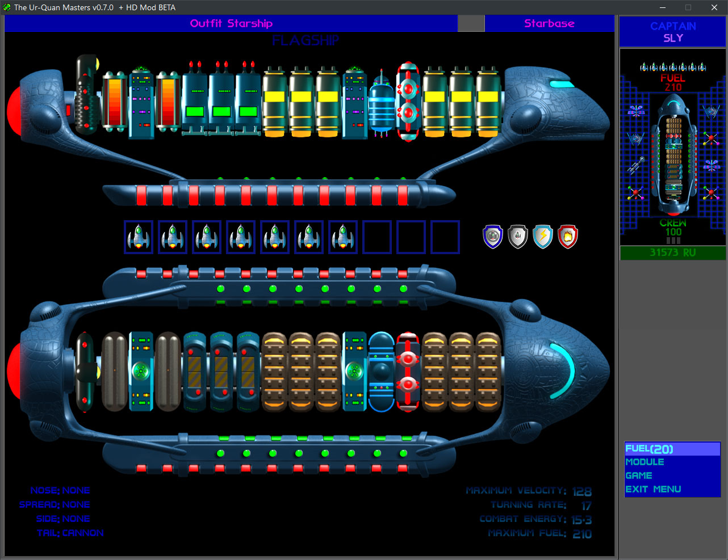Image resolution: width=728 pixels, height=560 pixels.
Task: Click the small lander row above FUEL in status panel
Action: pos(673,67)
